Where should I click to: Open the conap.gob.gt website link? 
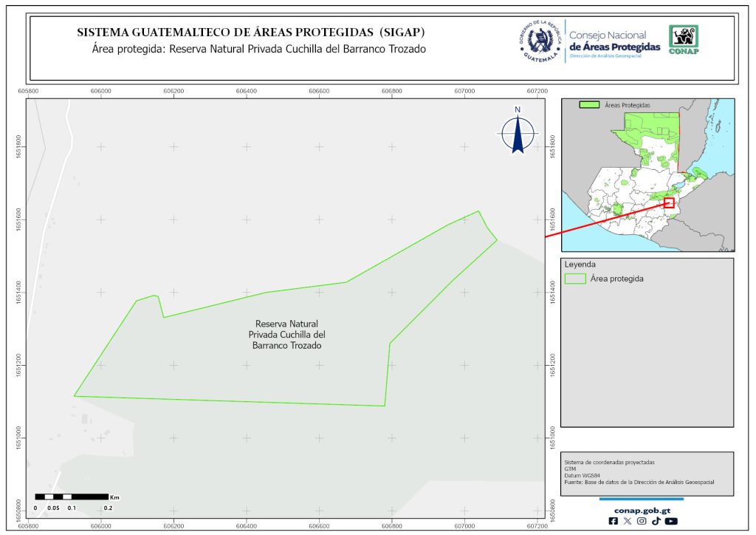click(642, 509)
